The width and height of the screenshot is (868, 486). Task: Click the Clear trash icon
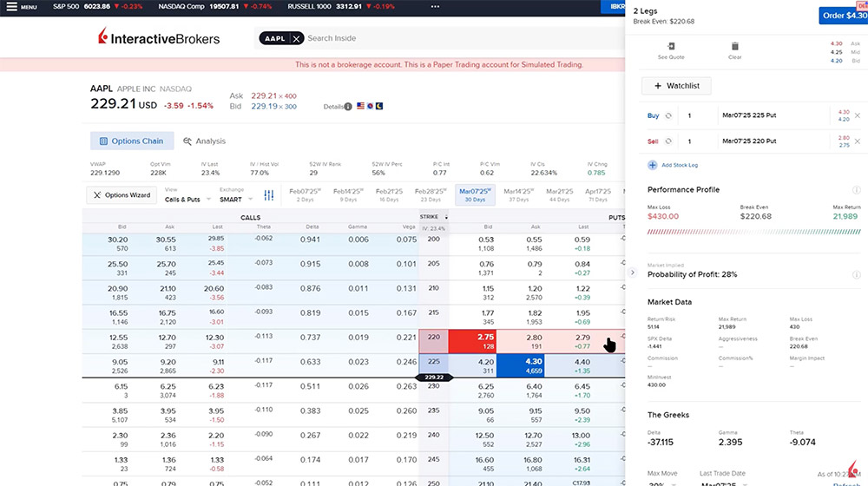734,46
